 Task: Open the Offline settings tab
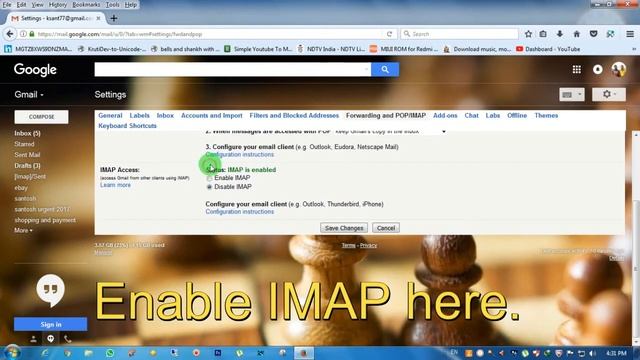[517, 116]
